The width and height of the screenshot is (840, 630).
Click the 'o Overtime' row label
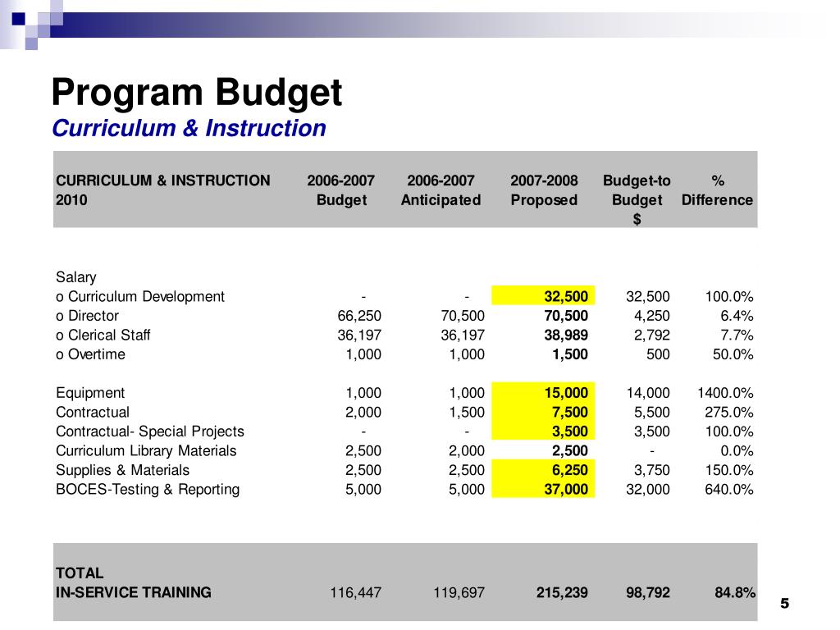90,354
